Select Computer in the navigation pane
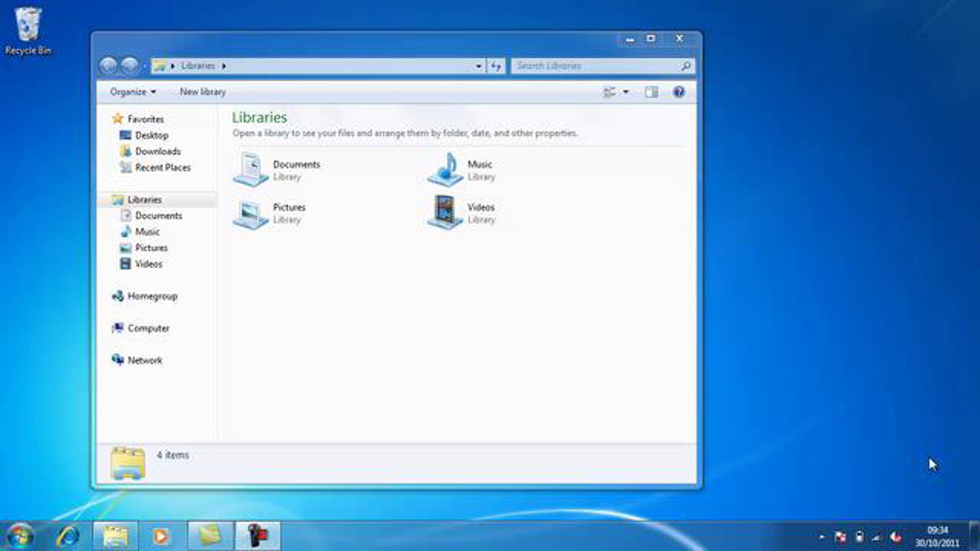 click(148, 328)
